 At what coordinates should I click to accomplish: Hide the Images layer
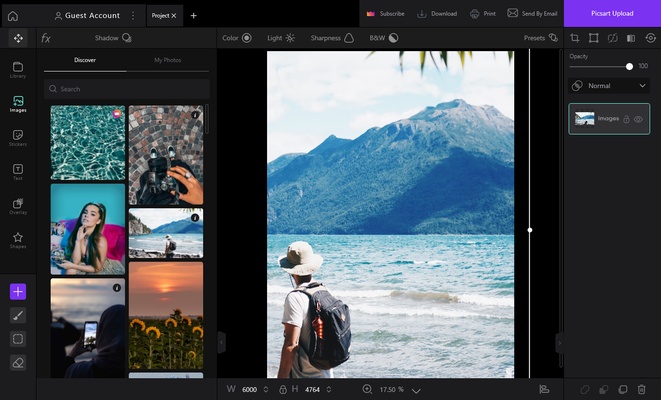[x=638, y=119]
